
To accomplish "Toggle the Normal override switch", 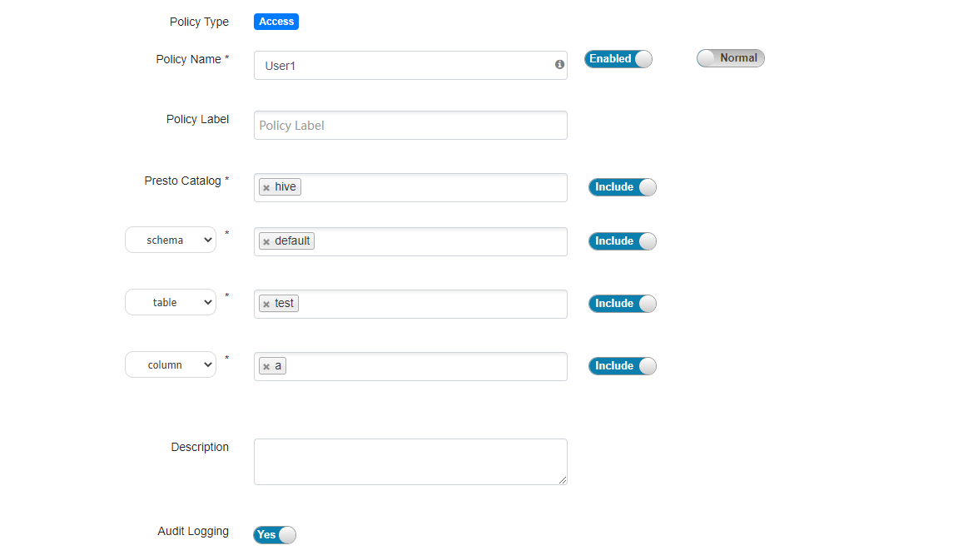I will click(x=730, y=58).
